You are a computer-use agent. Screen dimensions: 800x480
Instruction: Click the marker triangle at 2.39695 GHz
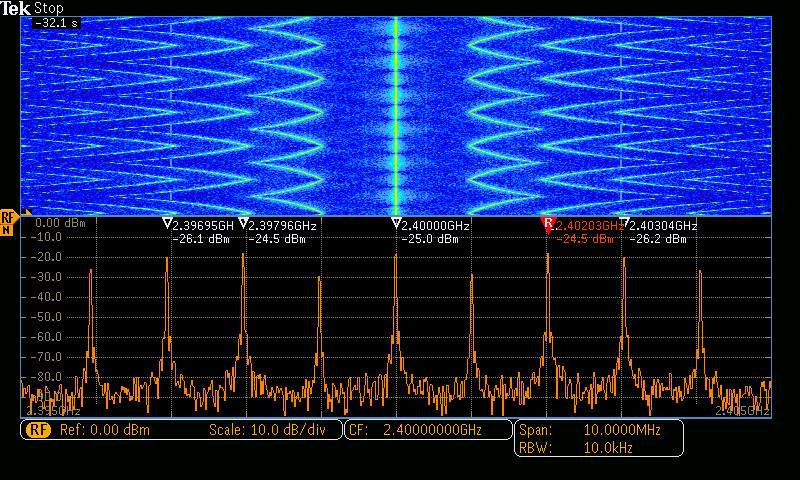(x=167, y=224)
